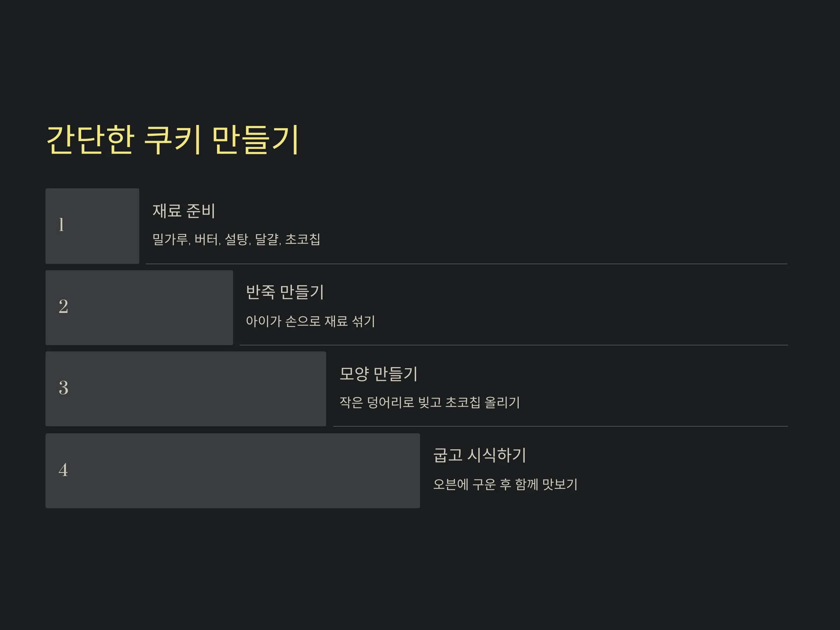Click the heading 재료 준비
Screen dimensions: 840x630
tap(184, 211)
